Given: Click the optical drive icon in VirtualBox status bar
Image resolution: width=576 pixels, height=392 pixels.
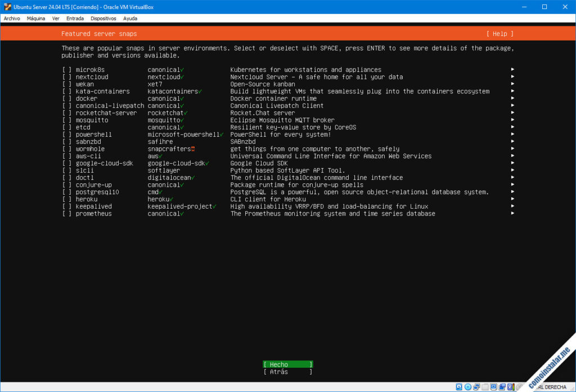Looking at the screenshot, I should click(x=467, y=387).
